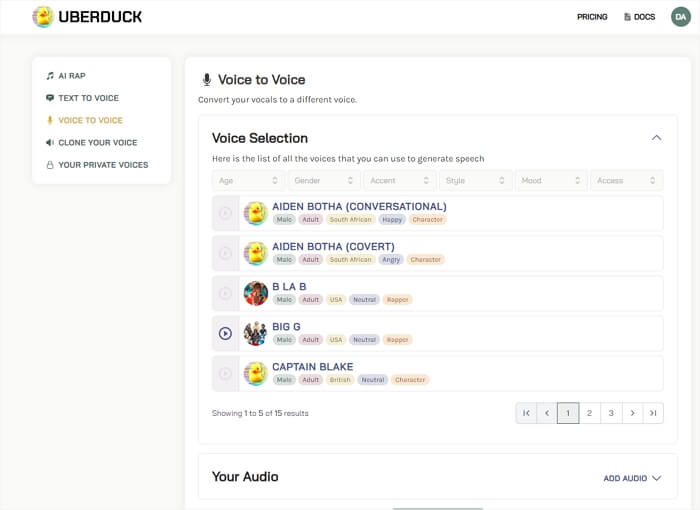Click the B La B avatar image
The image size is (700, 510).
[256, 293]
